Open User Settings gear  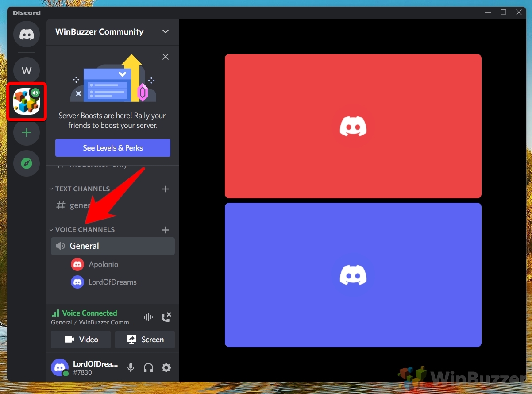coord(166,367)
